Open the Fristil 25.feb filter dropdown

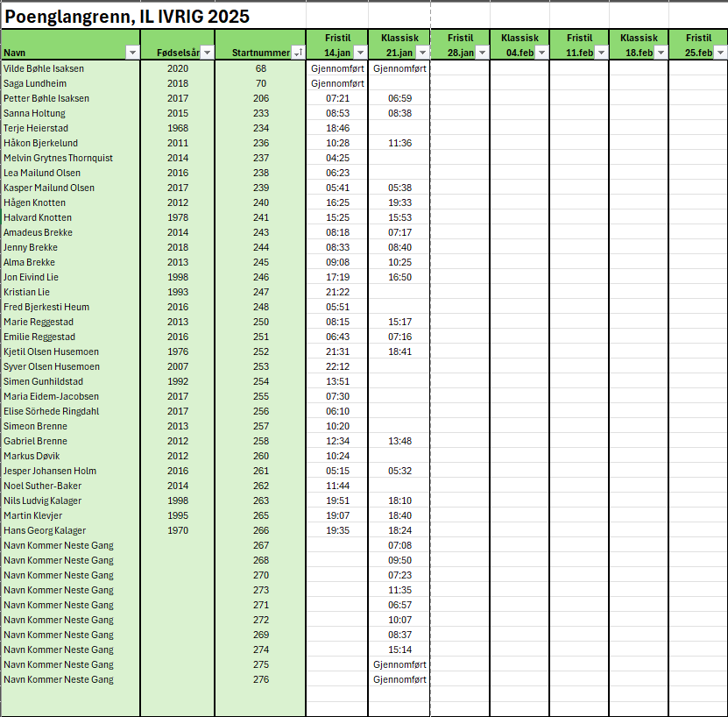pyautogui.click(x=720, y=53)
